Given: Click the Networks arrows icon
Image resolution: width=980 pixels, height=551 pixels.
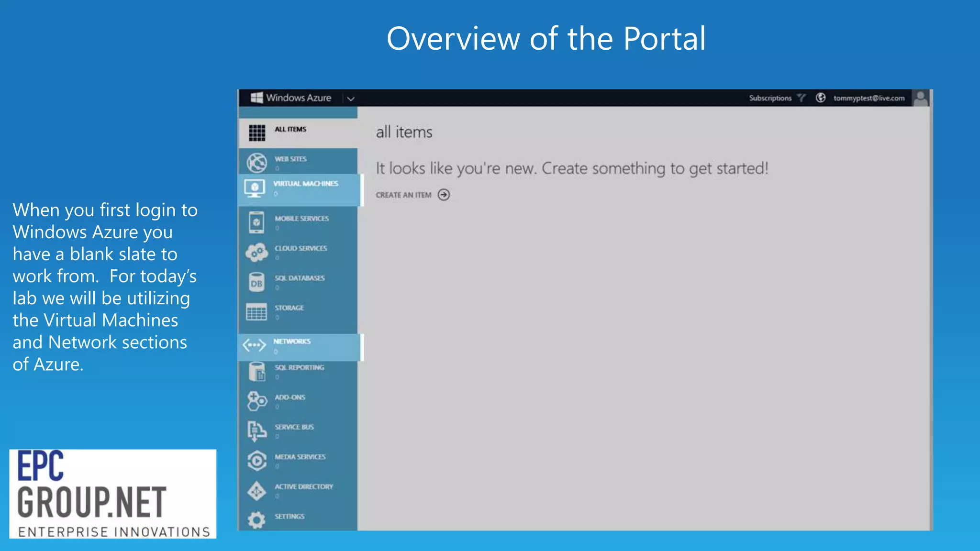Looking at the screenshot, I should [254, 345].
